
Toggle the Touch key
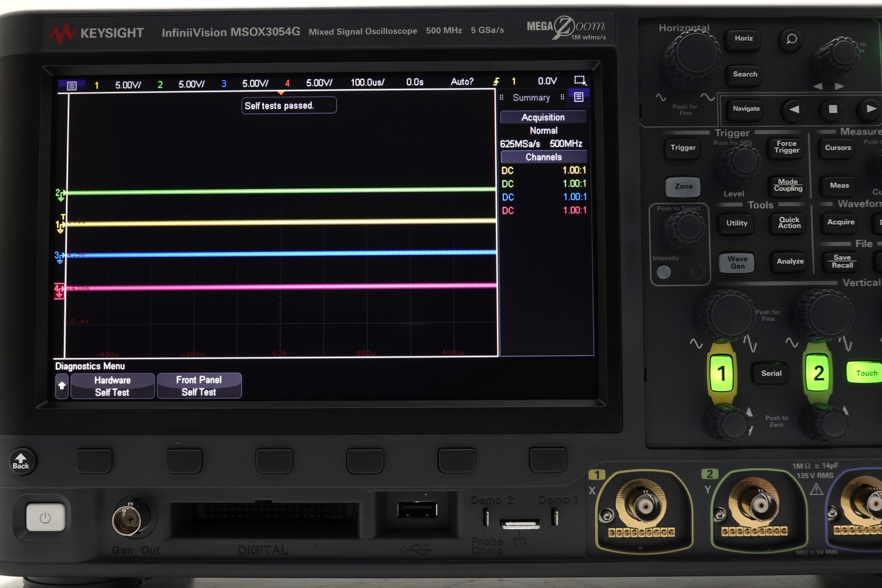click(865, 373)
